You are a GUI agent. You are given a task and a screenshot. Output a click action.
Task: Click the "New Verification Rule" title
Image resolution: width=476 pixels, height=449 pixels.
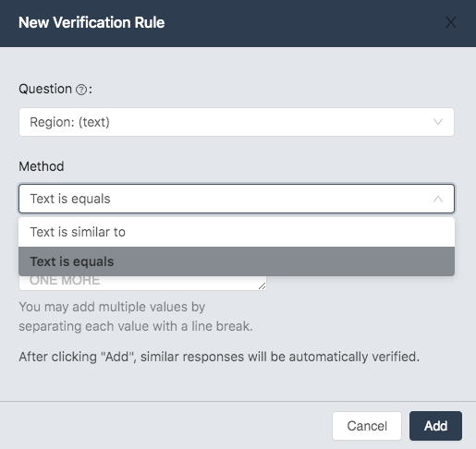click(92, 22)
